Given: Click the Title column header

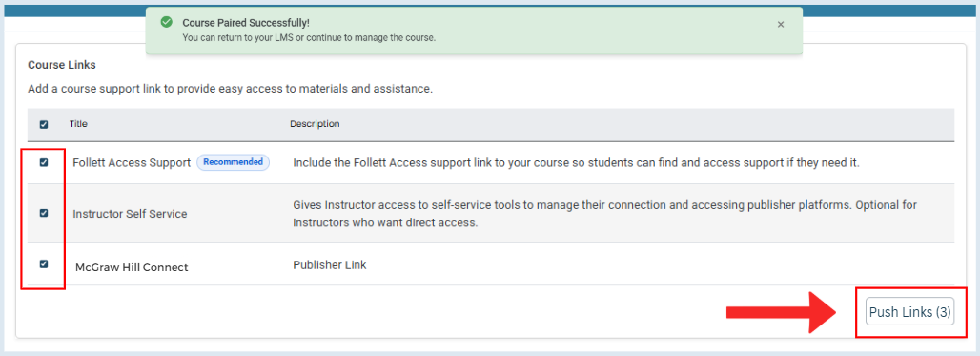Looking at the screenshot, I should (x=78, y=124).
